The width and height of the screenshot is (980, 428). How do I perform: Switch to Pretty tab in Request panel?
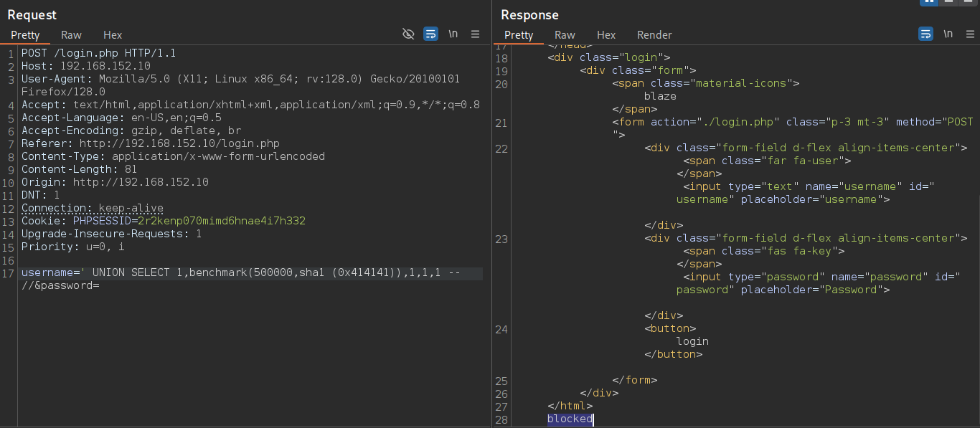coord(25,34)
